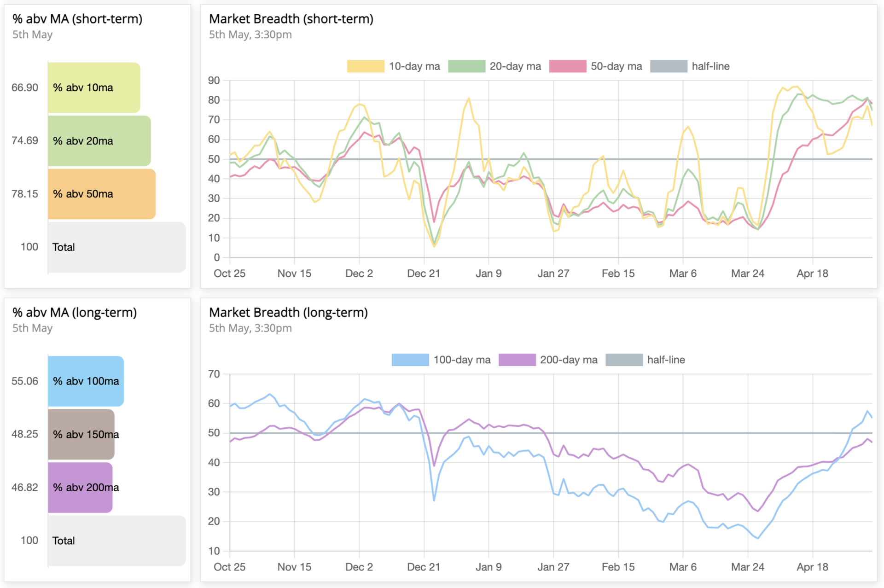
Task: Toggle the 50-day ma legend swatch
Action: (568, 66)
